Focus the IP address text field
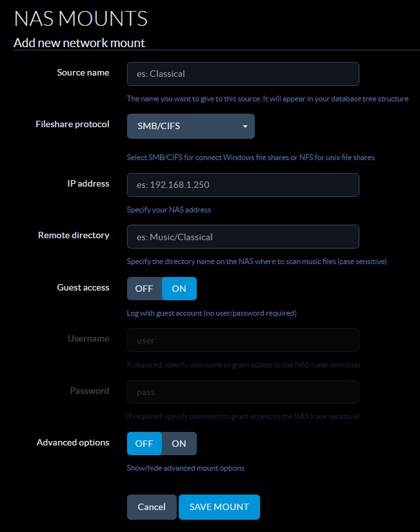This screenshot has height=532, width=420. [x=243, y=185]
